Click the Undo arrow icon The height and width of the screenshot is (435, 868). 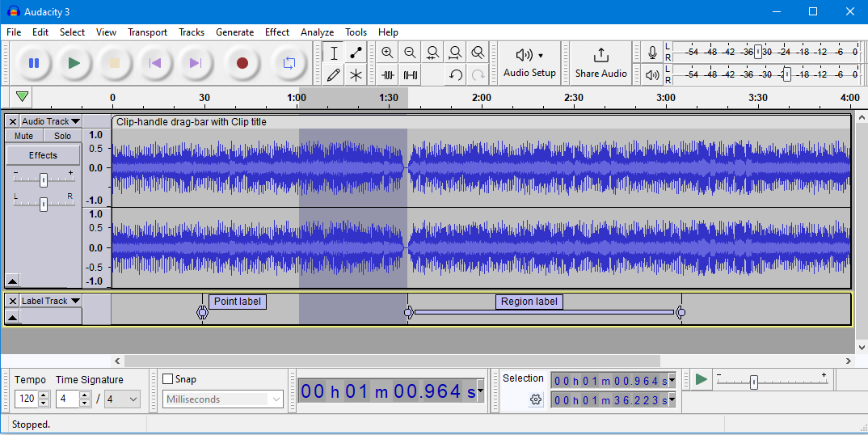[456, 75]
